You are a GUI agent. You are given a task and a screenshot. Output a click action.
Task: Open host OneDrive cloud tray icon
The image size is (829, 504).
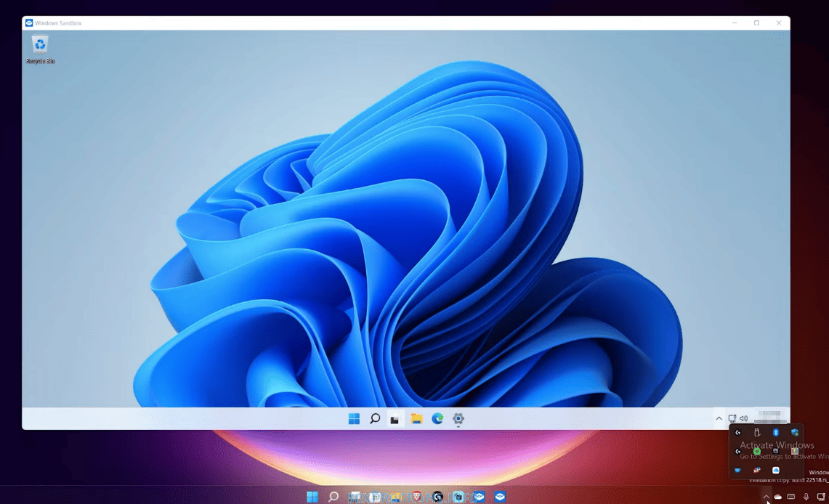(778, 497)
